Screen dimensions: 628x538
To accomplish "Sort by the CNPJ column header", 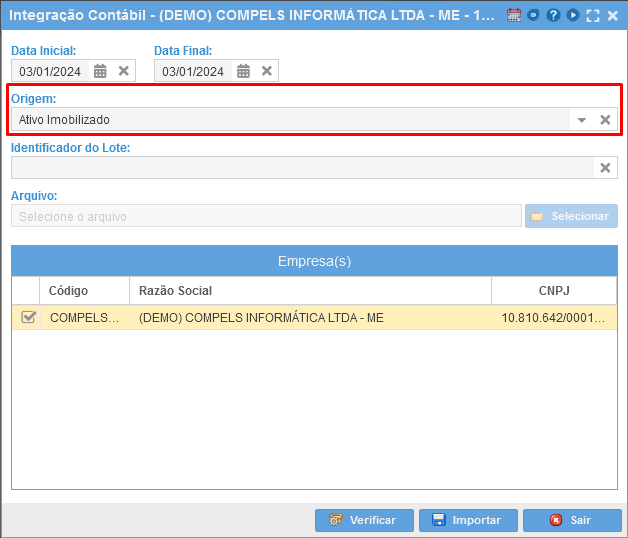I will coord(554,290).
